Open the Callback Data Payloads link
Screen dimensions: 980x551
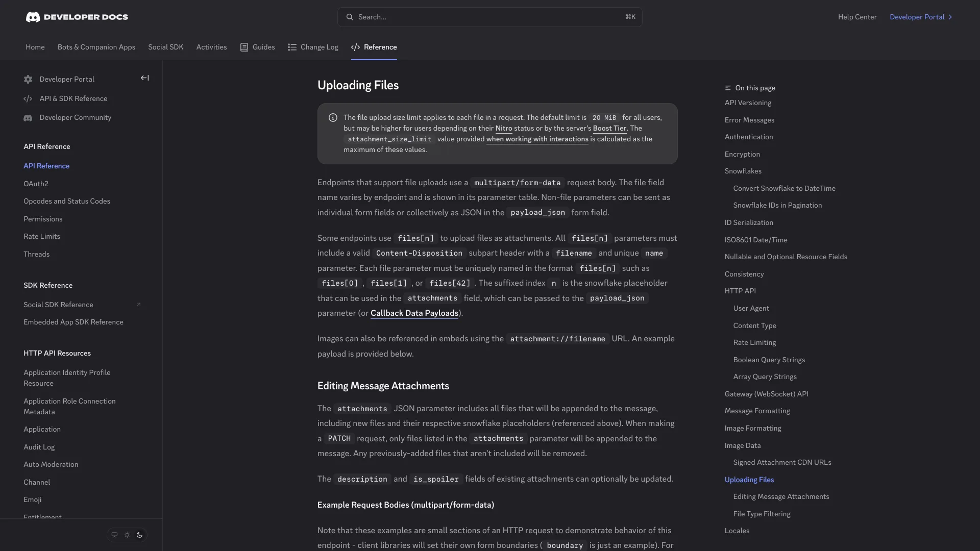[414, 313]
